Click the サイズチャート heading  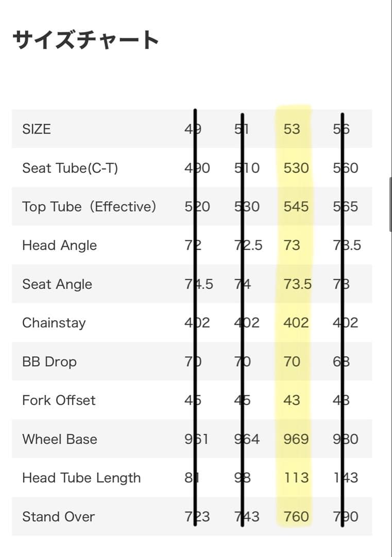point(86,40)
